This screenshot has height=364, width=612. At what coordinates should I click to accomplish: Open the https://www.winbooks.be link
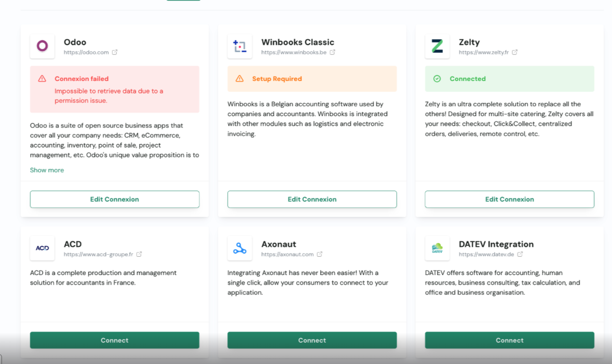[294, 52]
